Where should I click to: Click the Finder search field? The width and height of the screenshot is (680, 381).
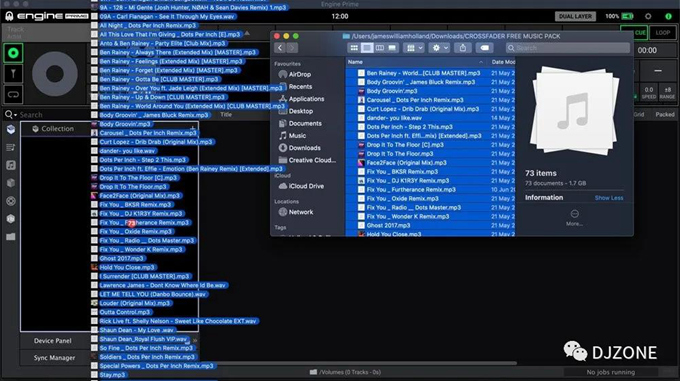pyautogui.click(x=567, y=48)
